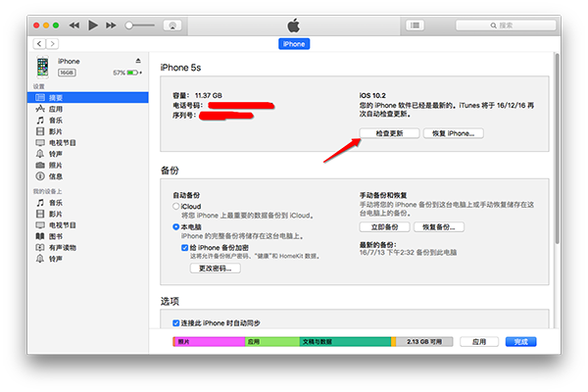This screenshot has height=392, width=588.
Task: Open the AirPlay output button
Action: [172, 25]
